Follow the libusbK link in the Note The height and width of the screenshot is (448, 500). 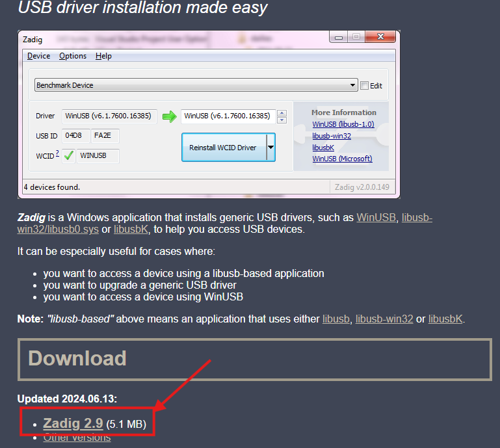(445, 319)
